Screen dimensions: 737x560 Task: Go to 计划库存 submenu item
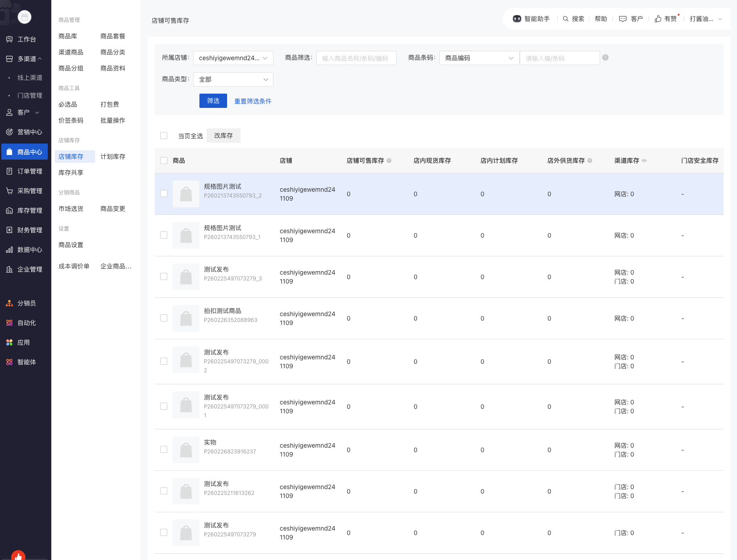pyautogui.click(x=113, y=156)
